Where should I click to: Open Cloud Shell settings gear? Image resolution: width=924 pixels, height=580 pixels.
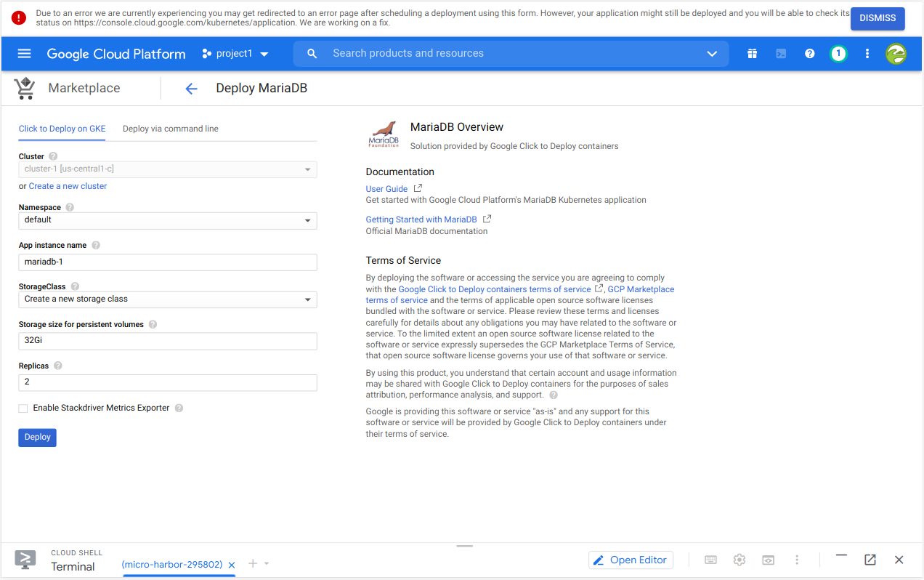739,560
